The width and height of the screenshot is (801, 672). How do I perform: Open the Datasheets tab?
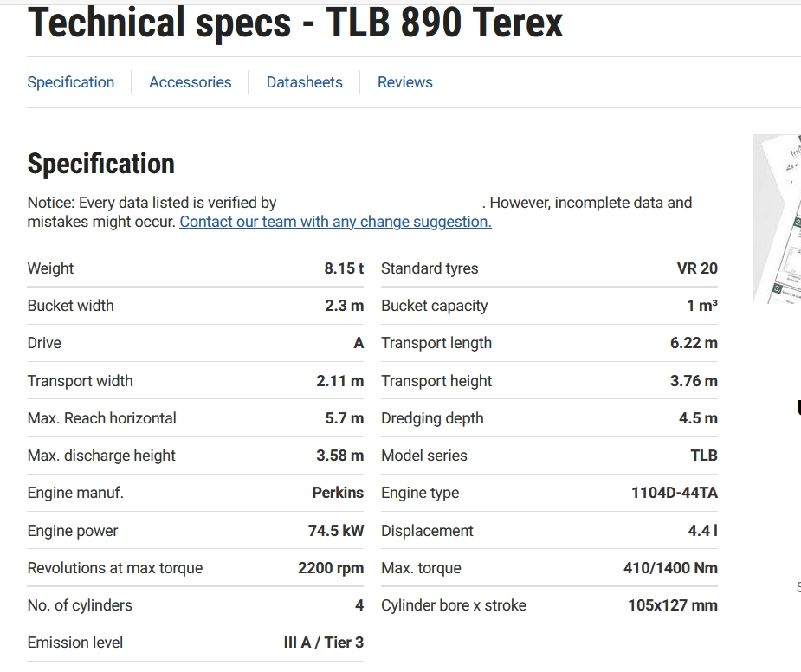[305, 82]
